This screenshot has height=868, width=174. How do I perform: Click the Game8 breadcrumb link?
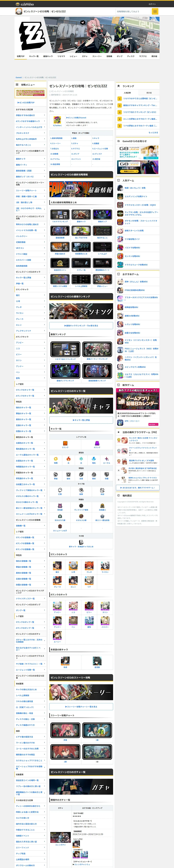19,78
